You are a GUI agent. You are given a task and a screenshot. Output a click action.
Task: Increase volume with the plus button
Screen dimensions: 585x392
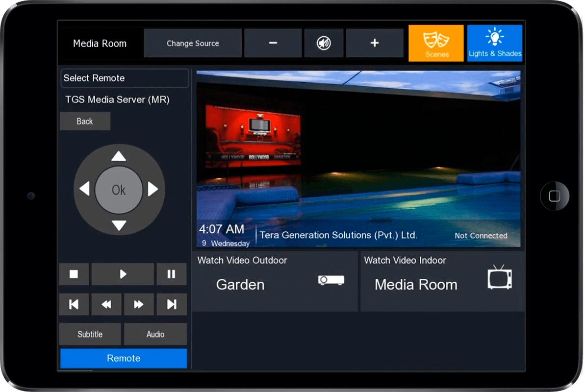click(x=375, y=43)
